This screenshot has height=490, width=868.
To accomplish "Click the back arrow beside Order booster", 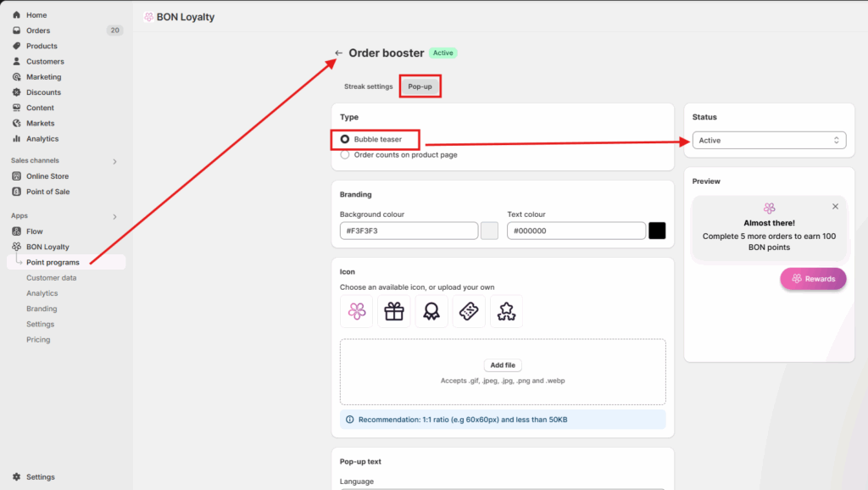I will pyautogui.click(x=339, y=53).
